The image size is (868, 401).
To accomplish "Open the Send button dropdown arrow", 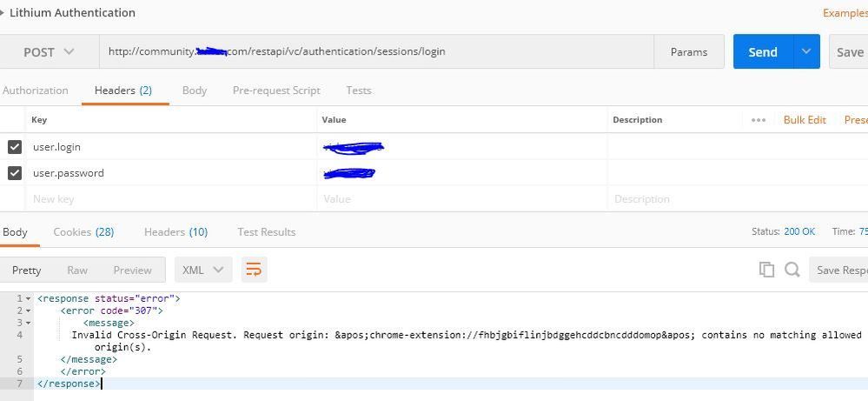I will pyautogui.click(x=806, y=51).
